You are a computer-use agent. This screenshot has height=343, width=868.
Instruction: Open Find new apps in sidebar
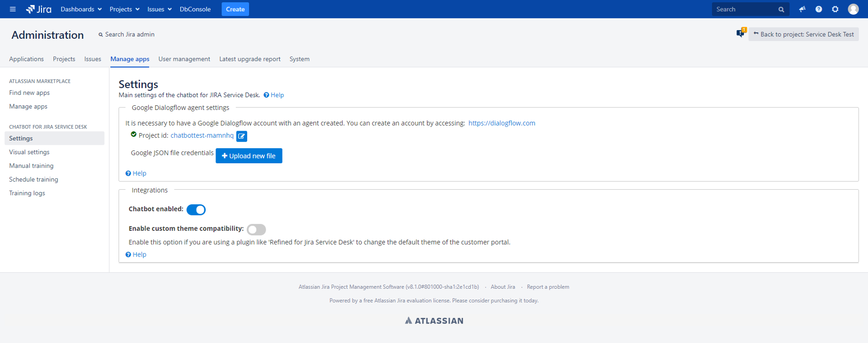[29, 93]
